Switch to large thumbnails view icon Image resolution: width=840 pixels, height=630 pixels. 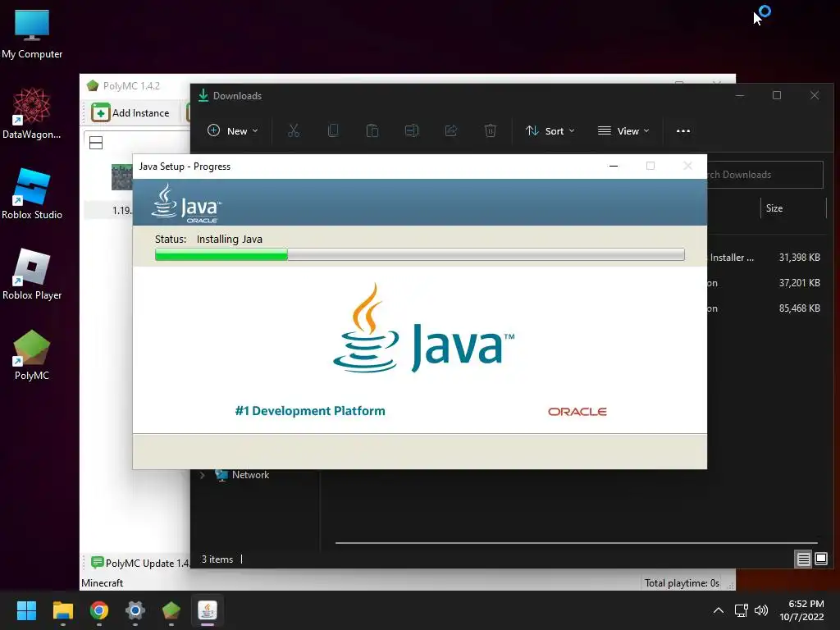point(820,559)
